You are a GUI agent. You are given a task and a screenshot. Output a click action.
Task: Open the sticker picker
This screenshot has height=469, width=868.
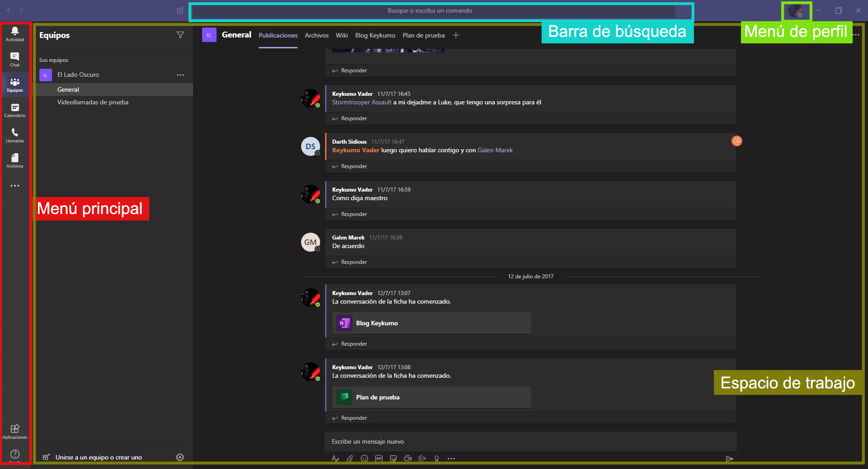(393, 458)
